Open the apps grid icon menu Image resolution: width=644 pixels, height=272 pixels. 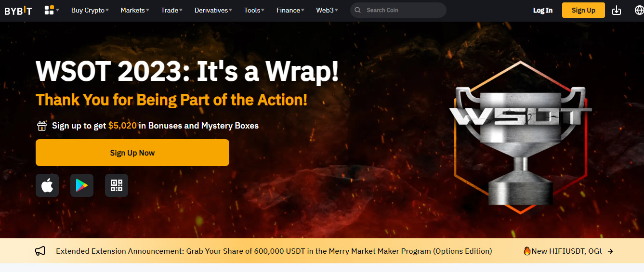coord(52,10)
